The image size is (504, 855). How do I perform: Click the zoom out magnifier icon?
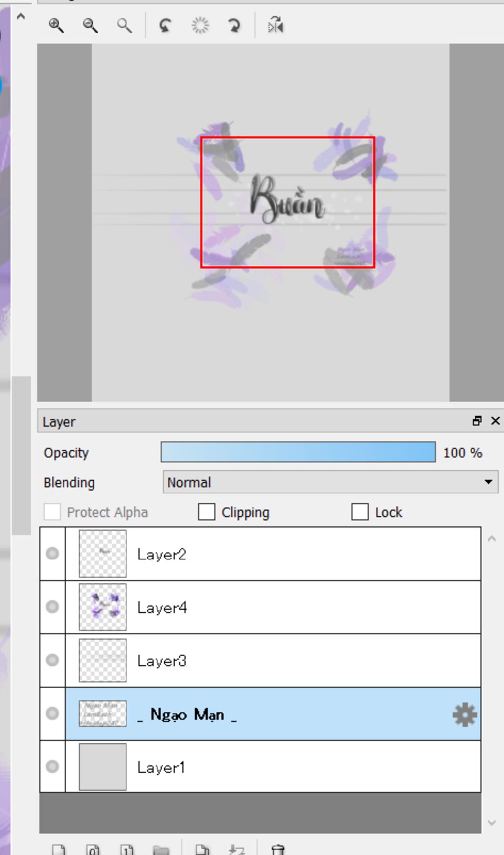[90, 25]
